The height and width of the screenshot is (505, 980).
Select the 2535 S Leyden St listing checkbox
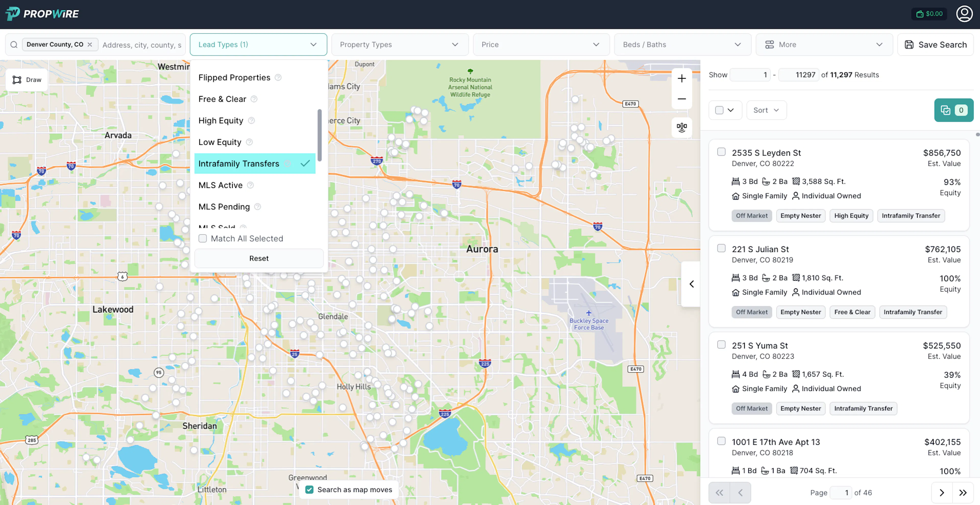(721, 152)
